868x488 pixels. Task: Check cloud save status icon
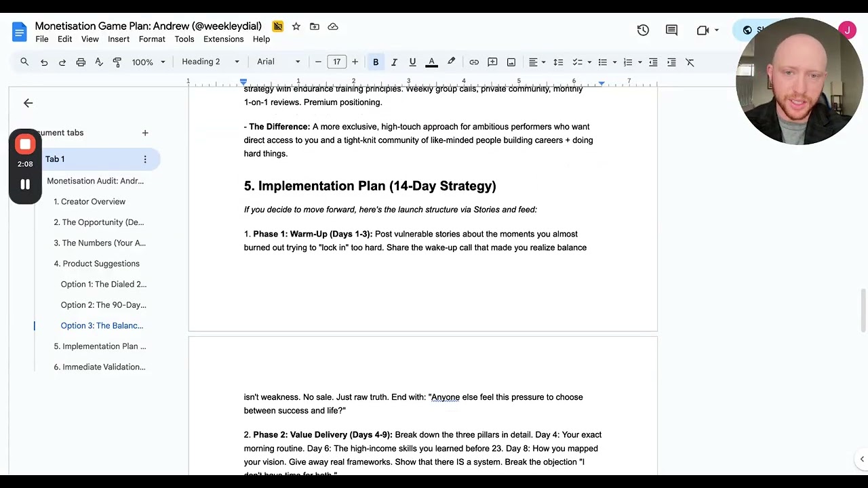point(333,26)
